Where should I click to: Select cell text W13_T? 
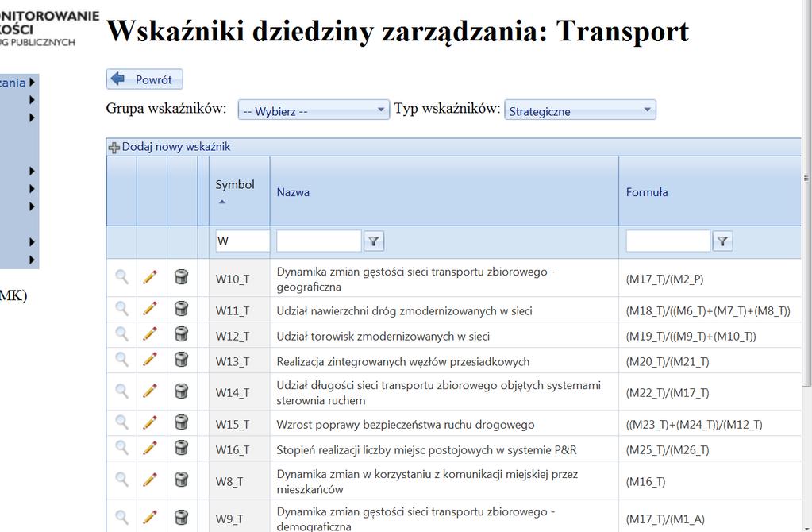tap(233, 361)
